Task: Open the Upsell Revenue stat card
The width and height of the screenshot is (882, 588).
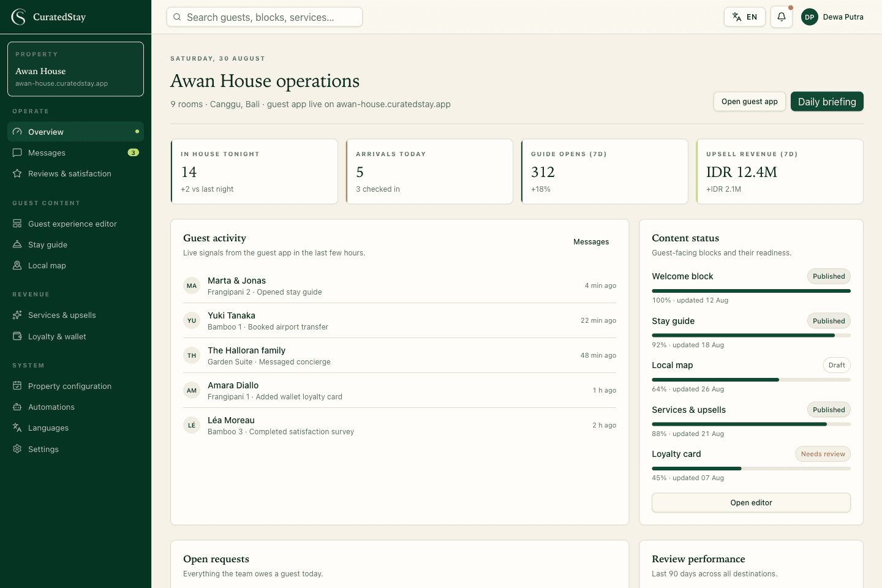Action: pos(780,171)
